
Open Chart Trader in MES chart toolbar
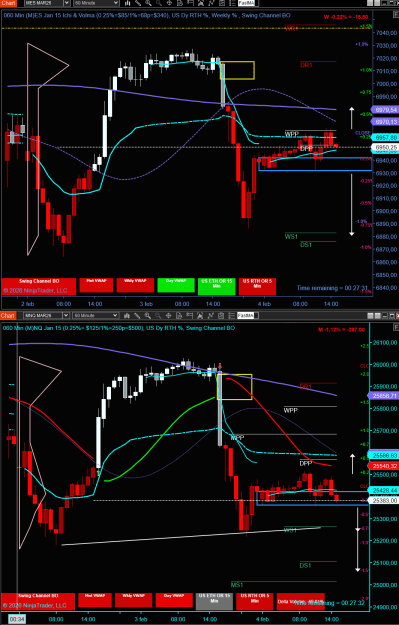pyautogui.click(x=190, y=3)
